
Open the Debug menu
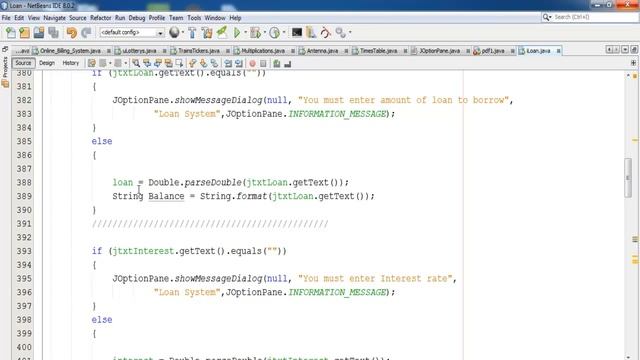tap(137, 18)
